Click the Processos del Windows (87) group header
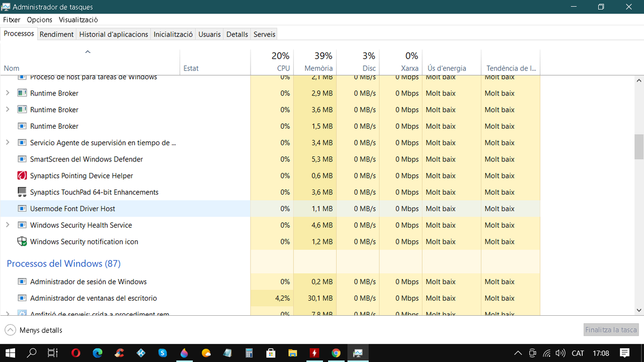Viewport: 644px width, 362px height. (64, 263)
